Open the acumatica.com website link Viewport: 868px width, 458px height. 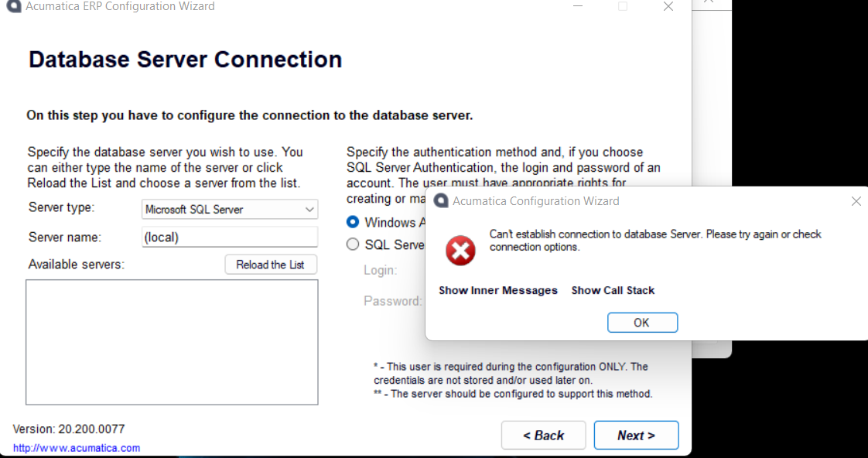click(77, 447)
